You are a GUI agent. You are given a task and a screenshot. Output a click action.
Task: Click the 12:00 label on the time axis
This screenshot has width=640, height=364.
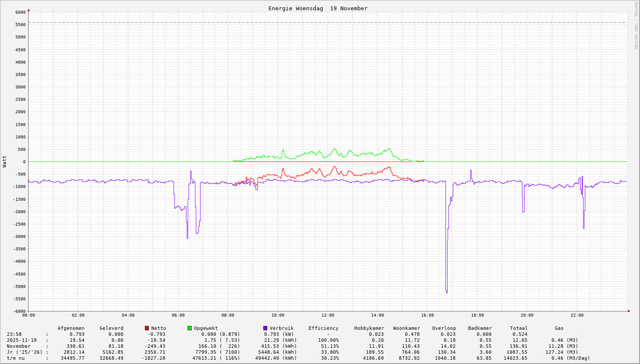(x=328, y=315)
